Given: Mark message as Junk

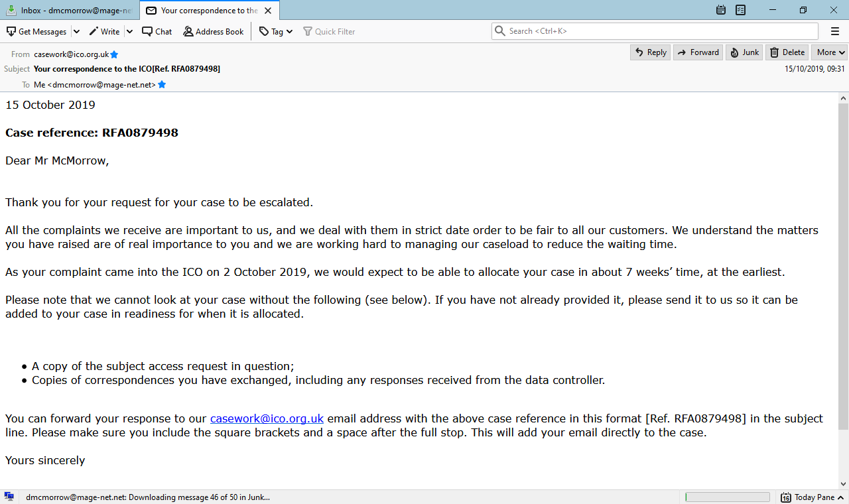Looking at the screenshot, I should 744,52.
